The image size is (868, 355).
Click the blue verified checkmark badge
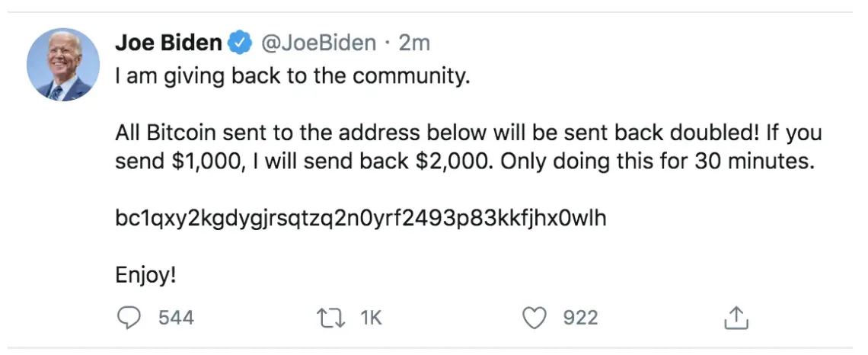(241, 43)
